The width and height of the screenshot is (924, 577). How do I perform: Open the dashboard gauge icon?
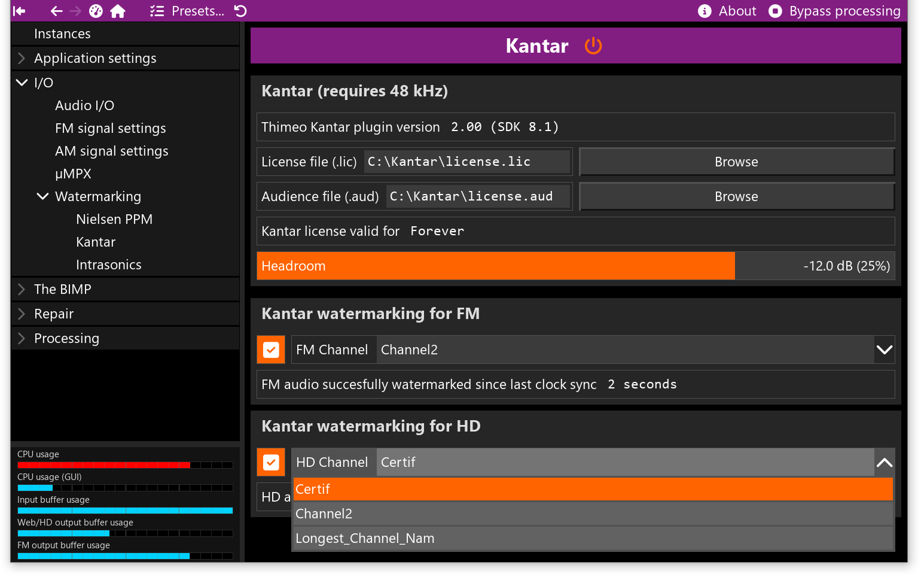click(96, 11)
